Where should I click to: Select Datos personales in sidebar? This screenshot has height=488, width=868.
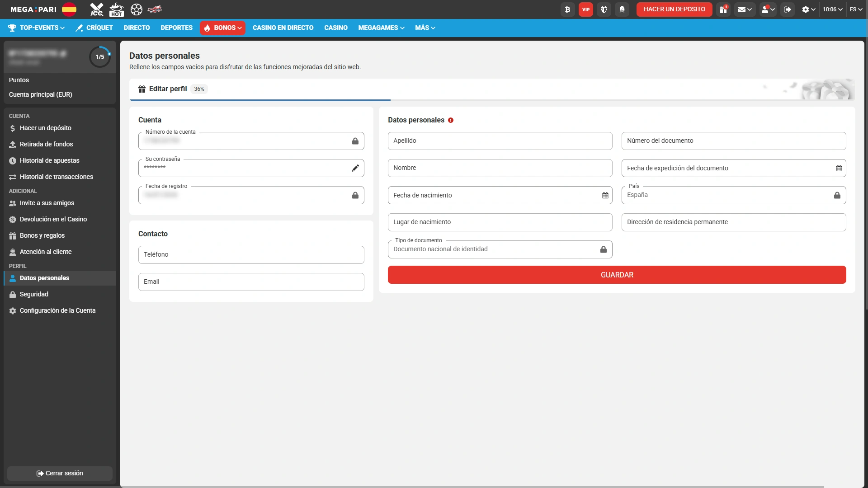(60, 278)
